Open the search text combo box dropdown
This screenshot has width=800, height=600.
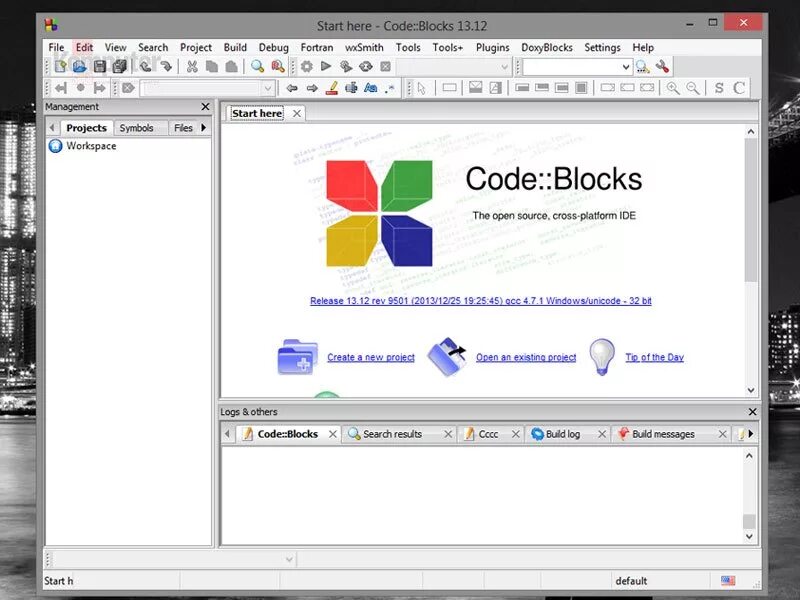point(626,67)
